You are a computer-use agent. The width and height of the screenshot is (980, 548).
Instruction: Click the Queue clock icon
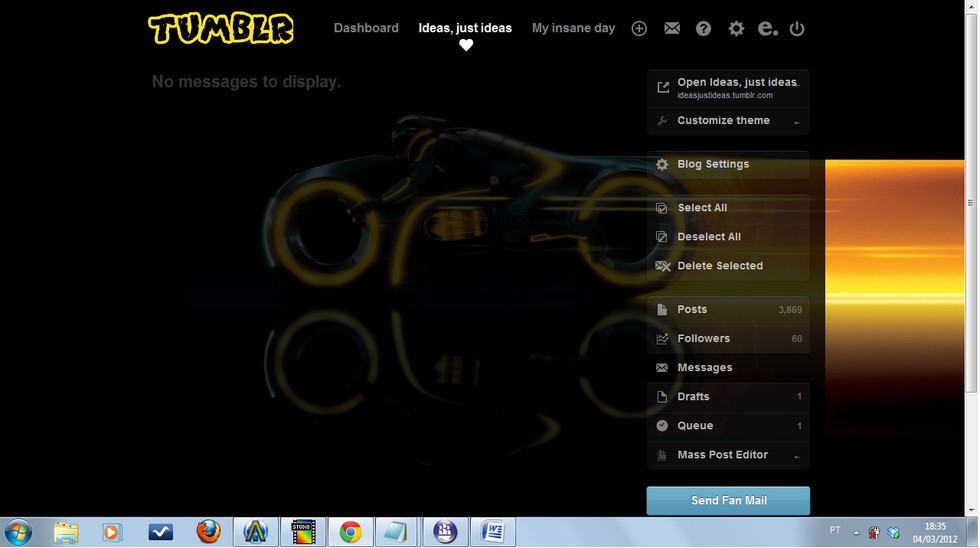[x=662, y=426]
